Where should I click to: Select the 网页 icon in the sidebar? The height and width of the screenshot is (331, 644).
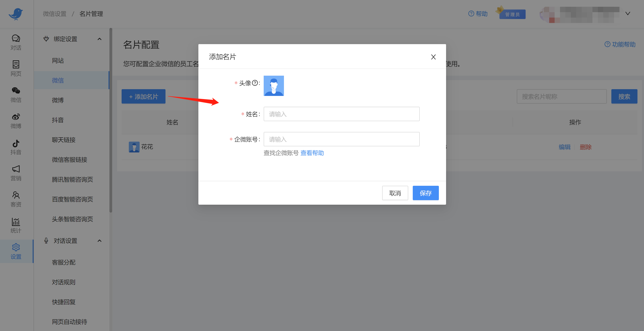[x=16, y=68]
